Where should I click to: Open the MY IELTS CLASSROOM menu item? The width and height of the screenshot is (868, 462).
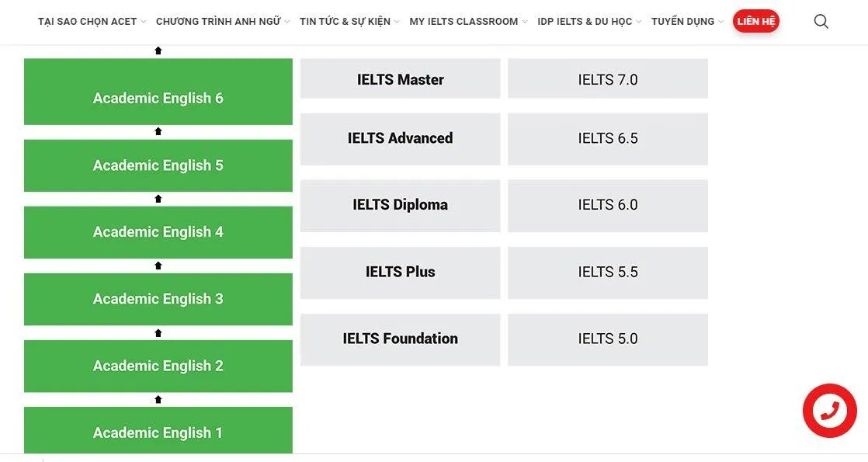[x=464, y=22]
